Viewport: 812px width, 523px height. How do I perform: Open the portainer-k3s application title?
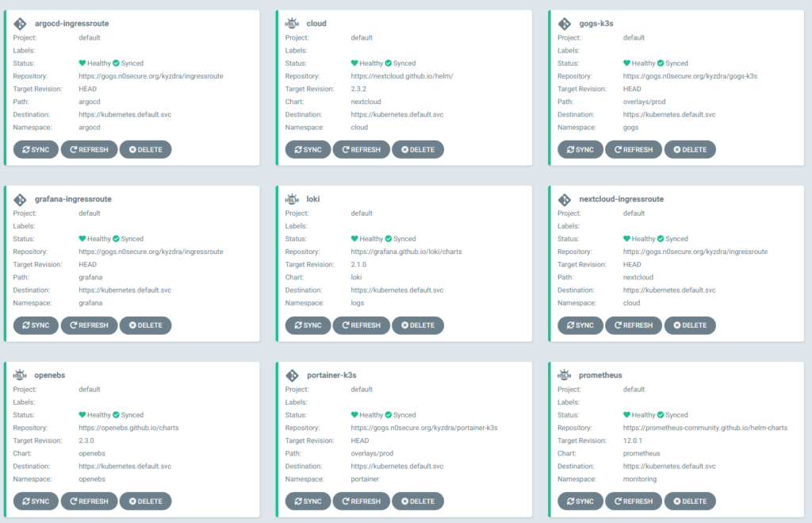tap(331, 375)
